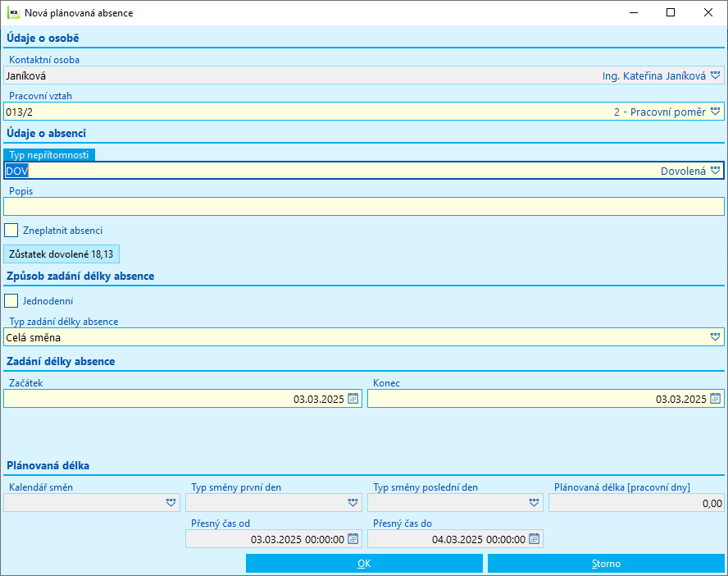This screenshot has width=728, height=576.
Task: Confirm with the OK button
Action: click(364, 564)
